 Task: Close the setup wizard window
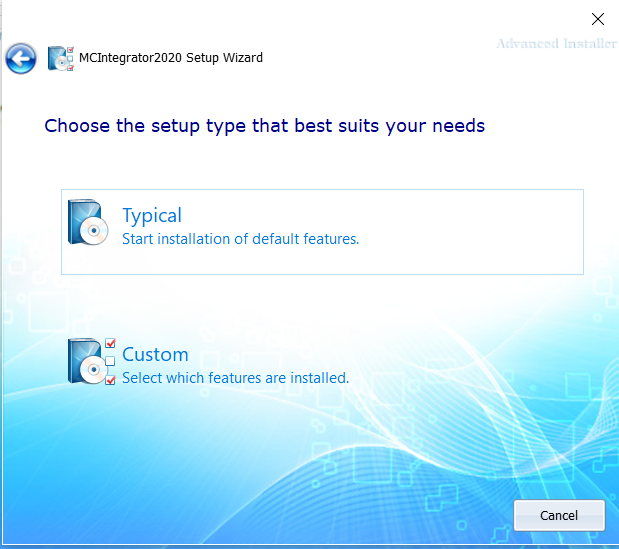tap(598, 19)
